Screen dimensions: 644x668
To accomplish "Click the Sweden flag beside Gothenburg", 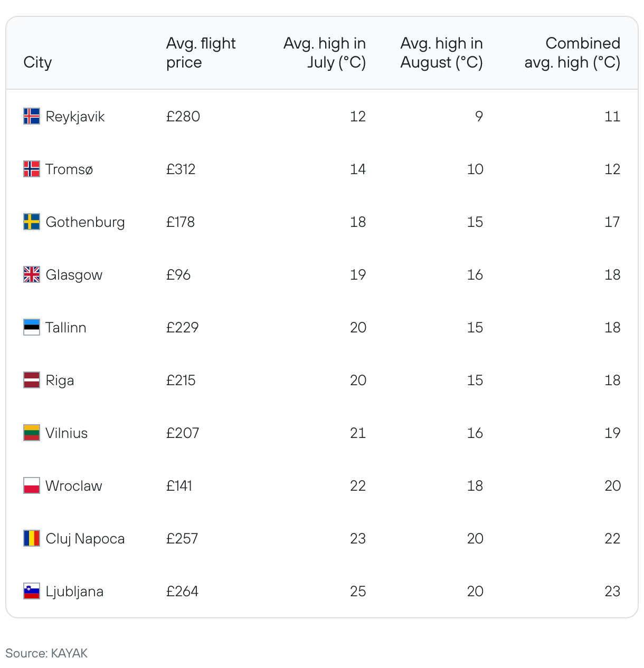I will tap(32, 222).
